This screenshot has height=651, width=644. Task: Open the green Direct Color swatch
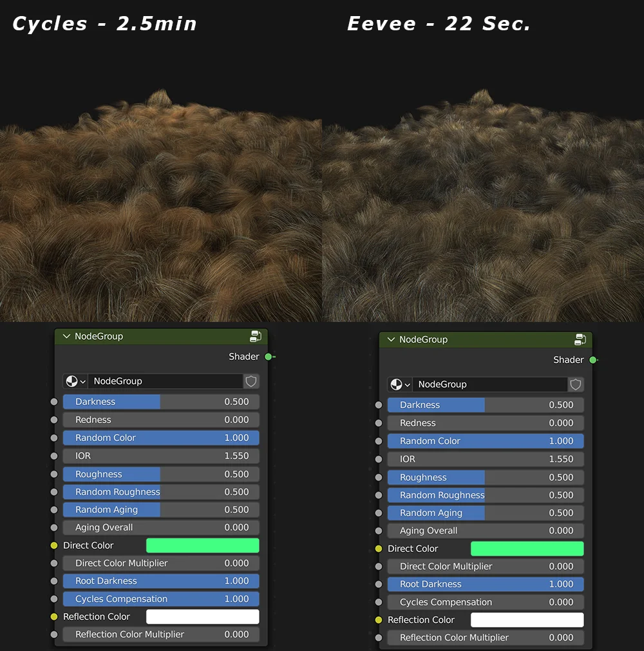pos(202,545)
